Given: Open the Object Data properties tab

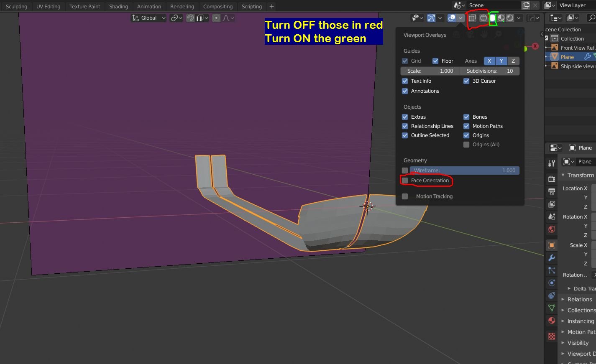Looking at the screenshot, I should tap(552, 308).
